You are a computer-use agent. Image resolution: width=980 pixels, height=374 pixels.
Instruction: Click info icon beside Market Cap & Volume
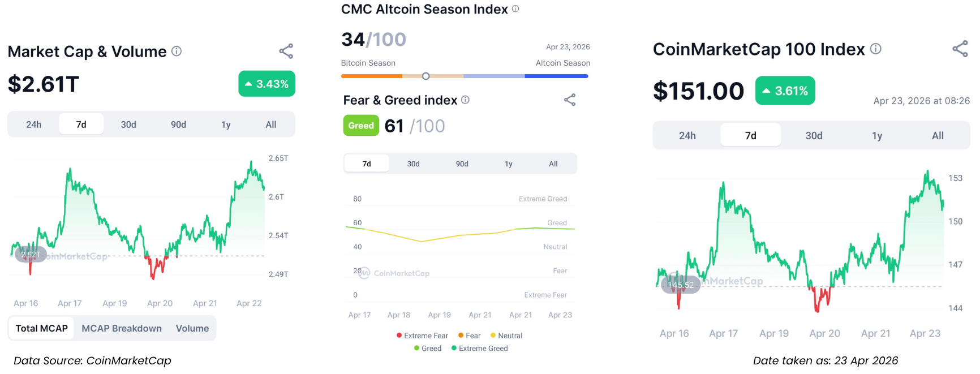click(x=177, y=51)
